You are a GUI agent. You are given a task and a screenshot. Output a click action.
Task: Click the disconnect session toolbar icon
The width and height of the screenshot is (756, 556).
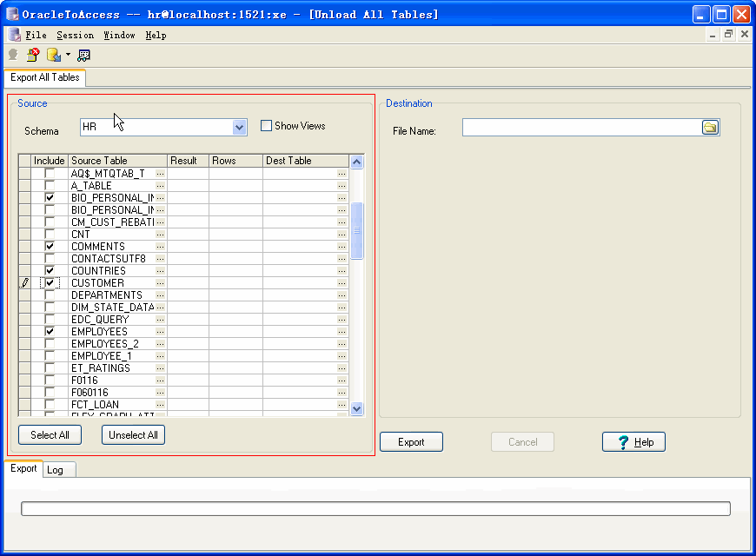pos(33,55)
